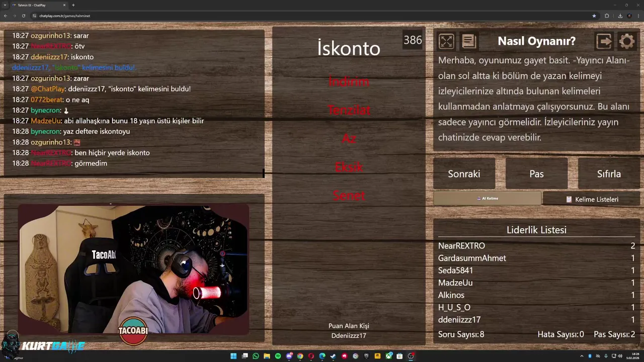Click the Nasıl Oynanır? heading
The width and height of the screenshot is (644, 362).
coord(536,41)
